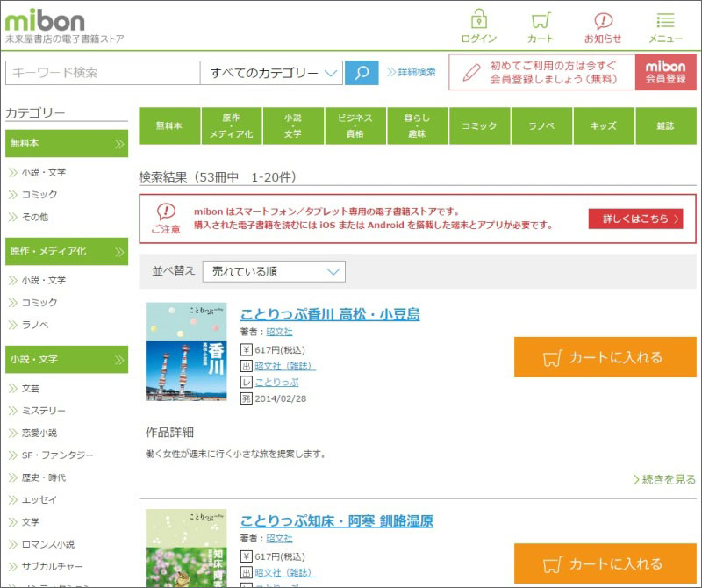
Task: Select ビジネス資格 tab in green navigation
Action: tap(355, 125)
